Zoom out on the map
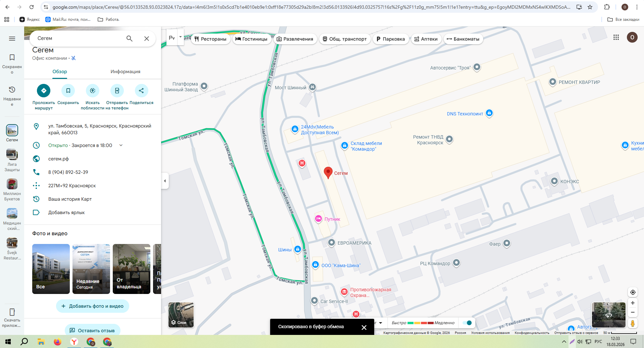The height and width of the screenshot is (348, 644). [x=633, y=312]
